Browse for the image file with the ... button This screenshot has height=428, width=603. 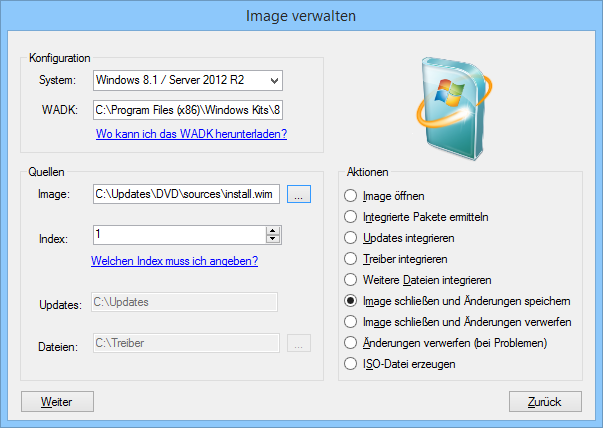pyautogui.click(x=299, y=194)
